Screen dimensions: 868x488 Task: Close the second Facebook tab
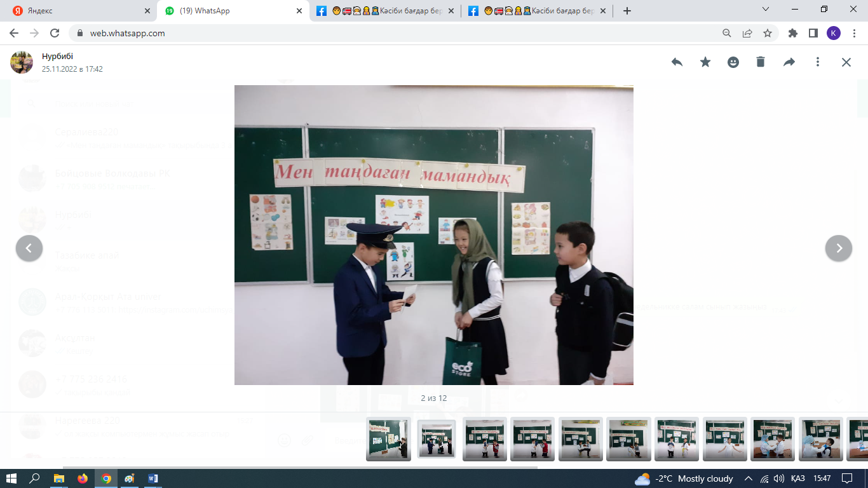coord(604,11)
